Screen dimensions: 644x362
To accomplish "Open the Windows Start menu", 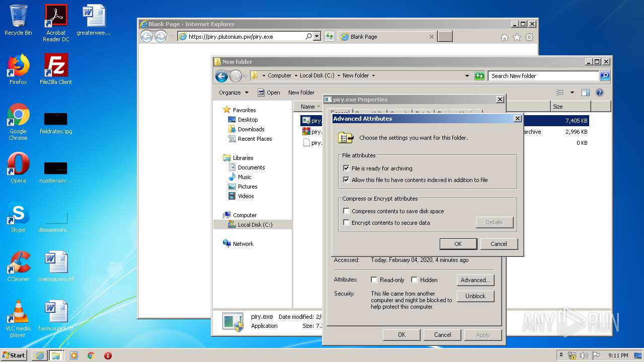I will pos(14,355).
